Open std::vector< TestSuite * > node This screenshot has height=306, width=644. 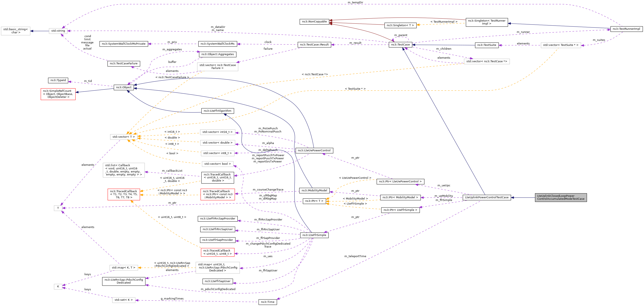[x=561, y=45]
